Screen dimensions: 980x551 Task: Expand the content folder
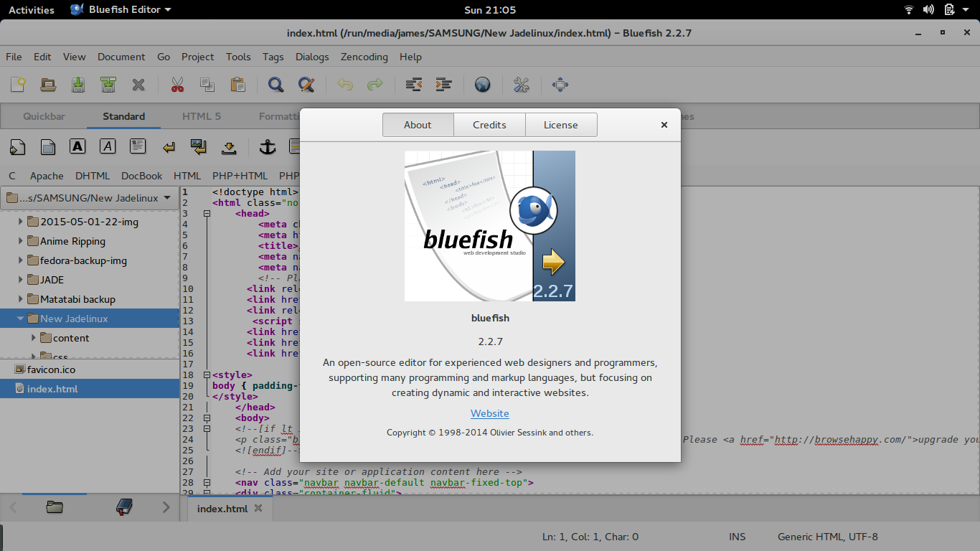(34, 338)
